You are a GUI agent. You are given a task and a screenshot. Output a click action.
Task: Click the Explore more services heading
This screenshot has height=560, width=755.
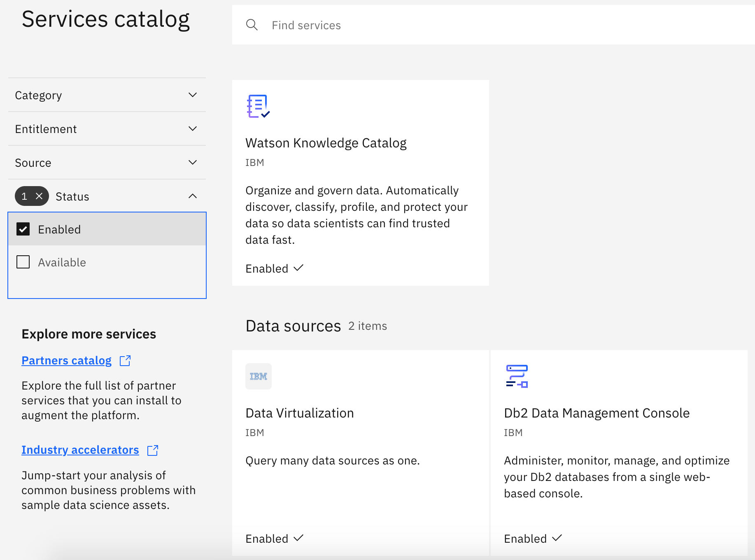click(x=89, y=334)
